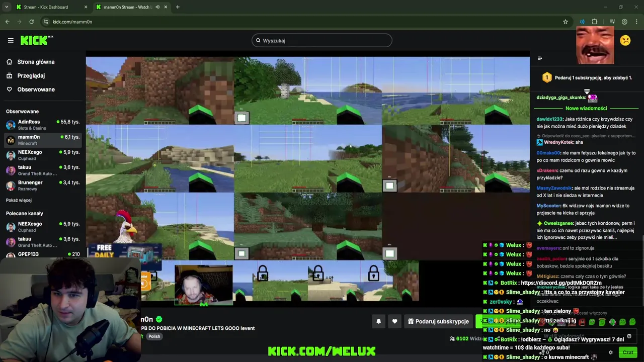
Task: Click the discord.gg link in chat
Action: [561, 283]
